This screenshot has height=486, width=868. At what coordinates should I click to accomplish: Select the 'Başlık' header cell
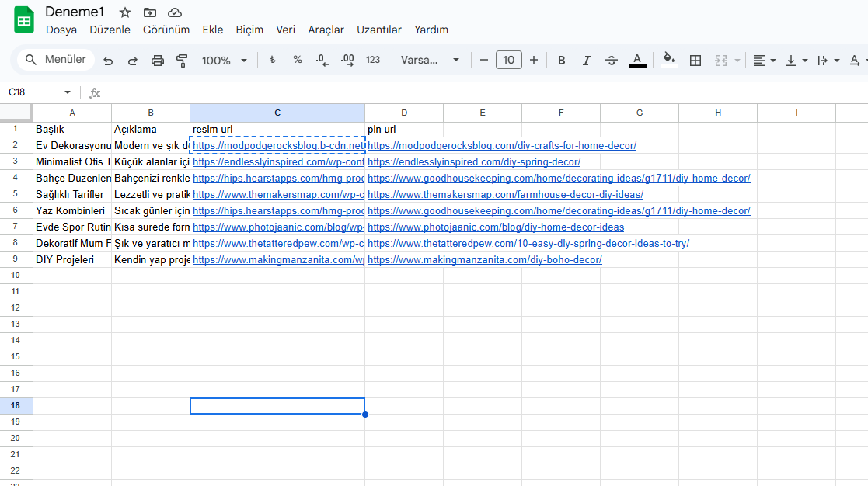point(72,130)
